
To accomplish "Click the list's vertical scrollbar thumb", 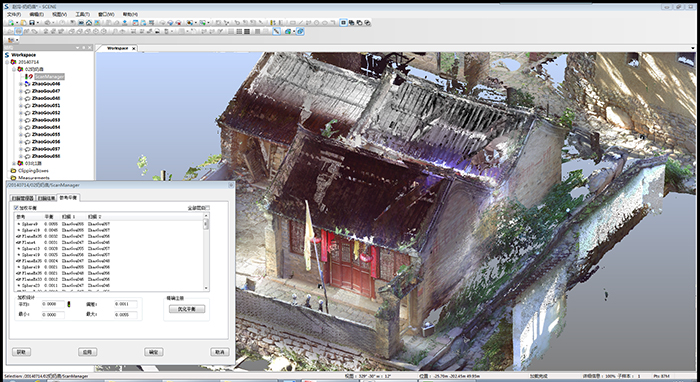I will [206, 224].
